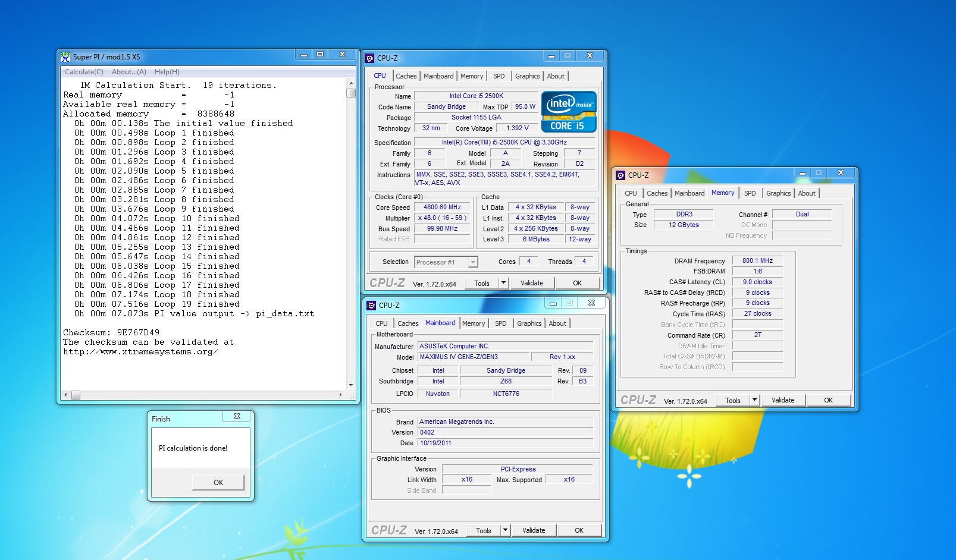Click Super PI horizontal scrollbar right arrow

click(x=340, y=395)
